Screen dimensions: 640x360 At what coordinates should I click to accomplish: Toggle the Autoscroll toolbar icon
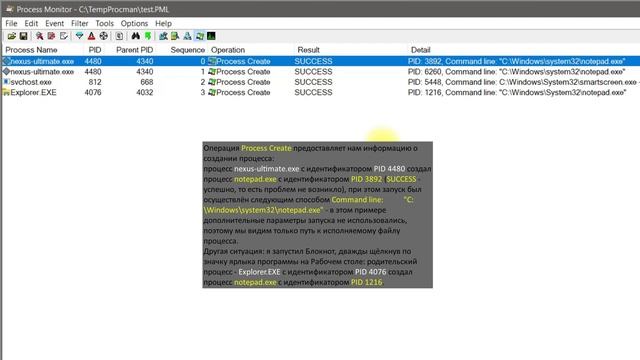pyautogui.click(x=51, y=36)
